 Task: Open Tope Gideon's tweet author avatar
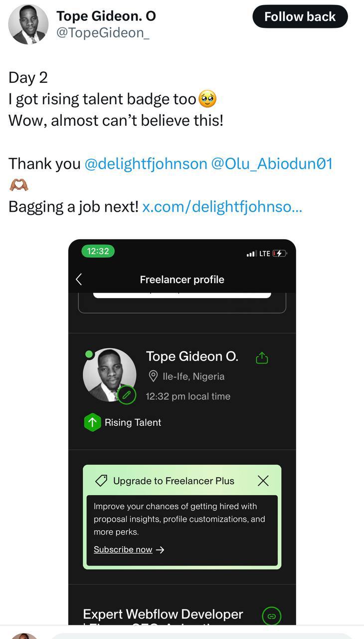(x=28, y=24)
